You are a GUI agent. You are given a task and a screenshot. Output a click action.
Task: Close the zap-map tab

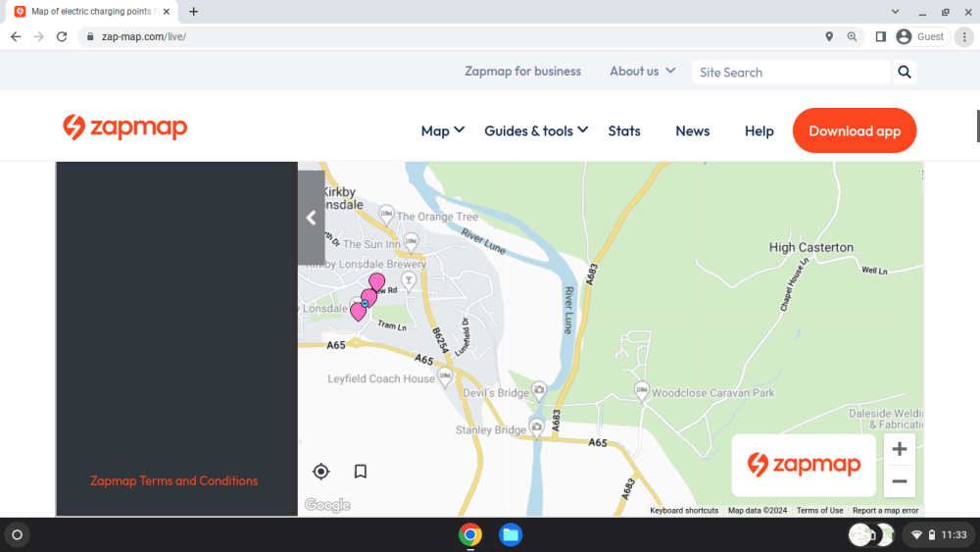click(x=167, y=11)
